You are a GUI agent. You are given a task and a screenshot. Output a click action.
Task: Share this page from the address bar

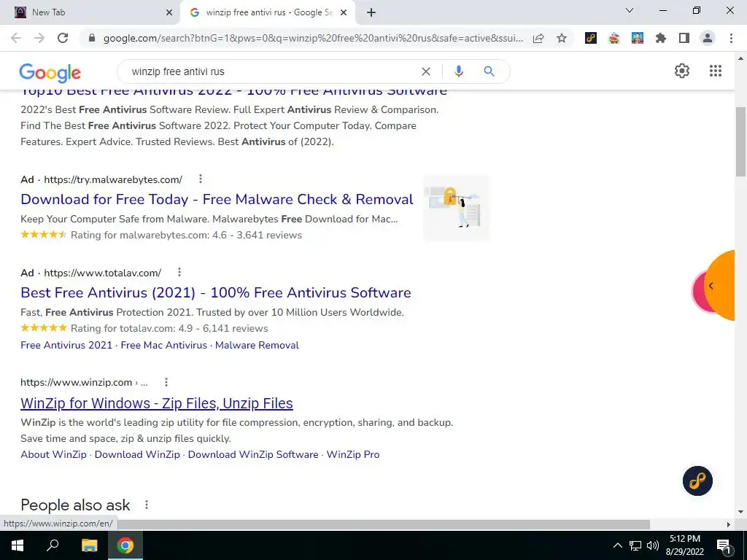coord(538,38)
